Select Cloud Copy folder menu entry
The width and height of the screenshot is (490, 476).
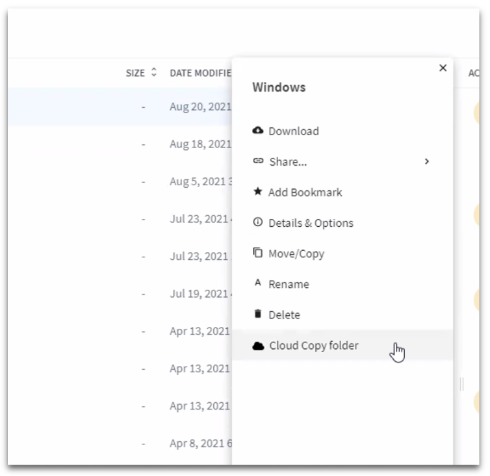tap(342, 345)
